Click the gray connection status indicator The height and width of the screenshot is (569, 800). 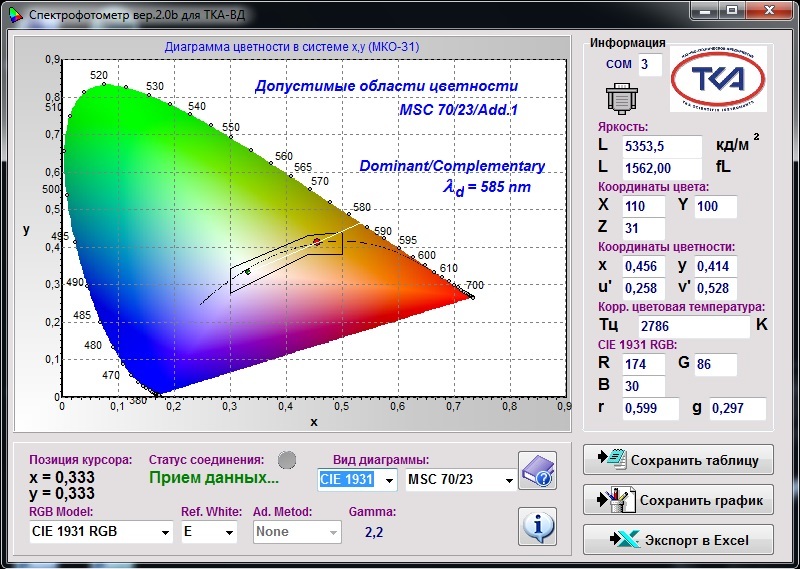287,460
